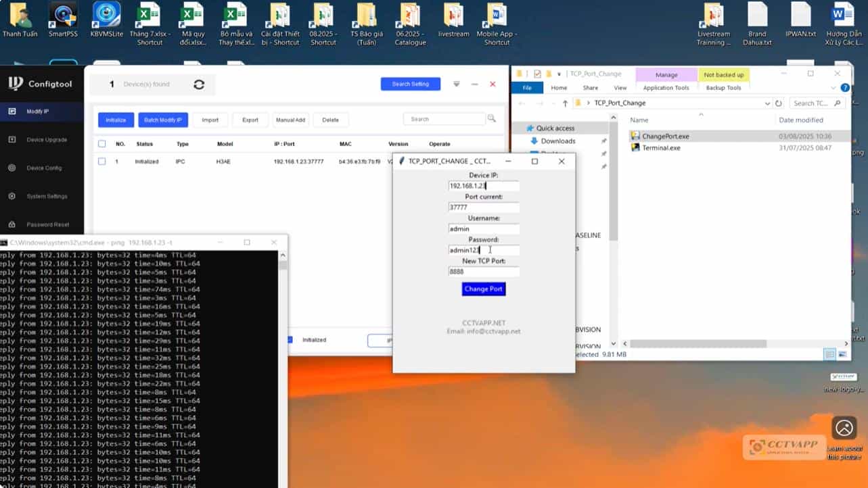Image resolution: width=868 pixels, height=488 pixels.
Task: Click the magnifier icon beside Configtool search
Action: pyautogui.click(x=492, y=119)
